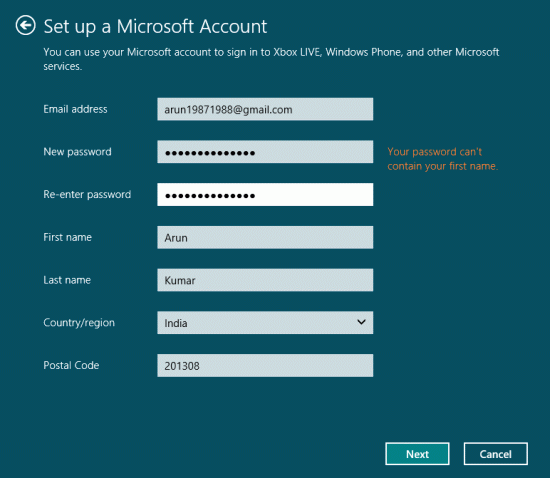Click the Microsoft account description paragraph

(x=271, y=59)
